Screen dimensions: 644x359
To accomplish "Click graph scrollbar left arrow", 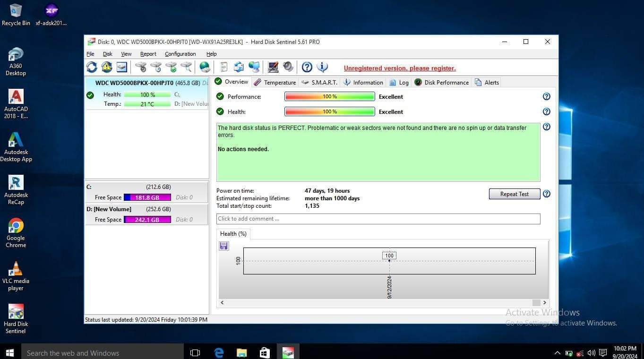I will pyautogui.click(x=222, y=303).
